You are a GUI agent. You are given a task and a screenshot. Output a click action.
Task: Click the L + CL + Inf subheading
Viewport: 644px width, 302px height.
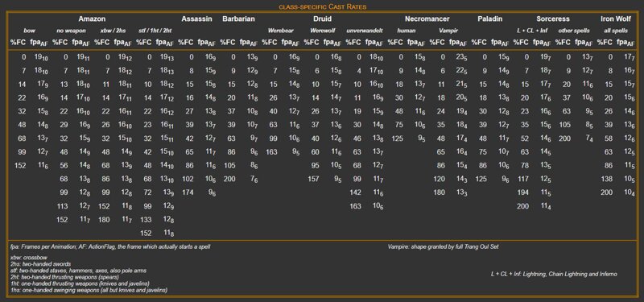pyautogui.click(x=532, y=31)
